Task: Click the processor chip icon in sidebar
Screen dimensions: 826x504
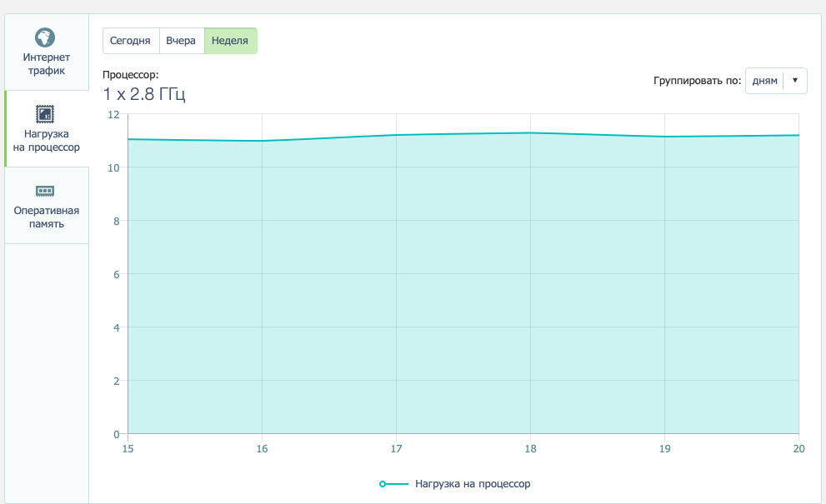Action: coord(45,113)
